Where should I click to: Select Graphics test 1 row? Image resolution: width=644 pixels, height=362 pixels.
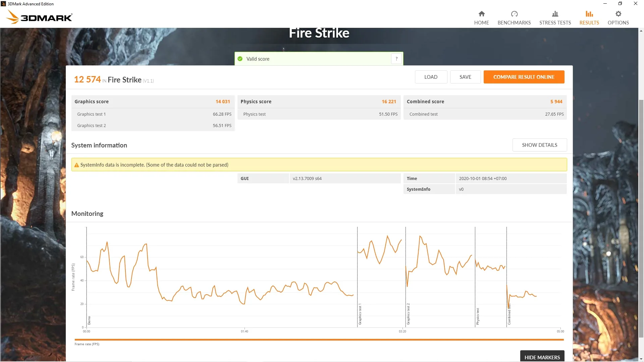click(x=153, y=114)
